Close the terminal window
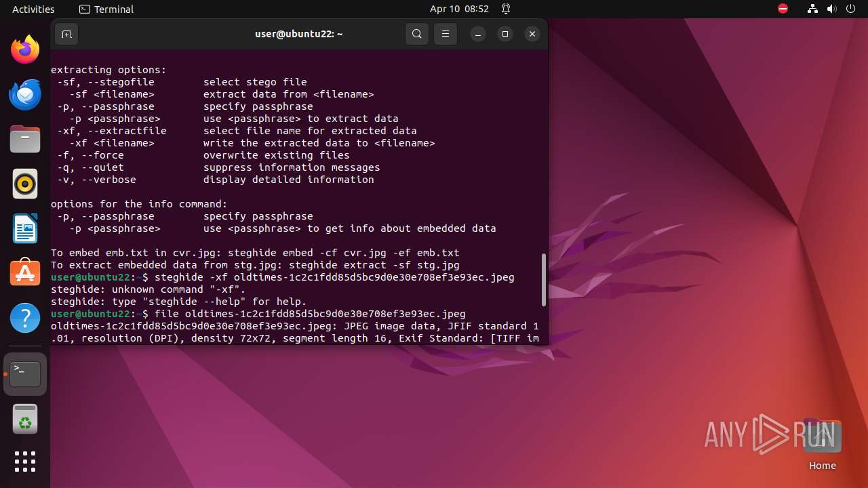Viewport: 868px width, 488px height. coord(532,34)
